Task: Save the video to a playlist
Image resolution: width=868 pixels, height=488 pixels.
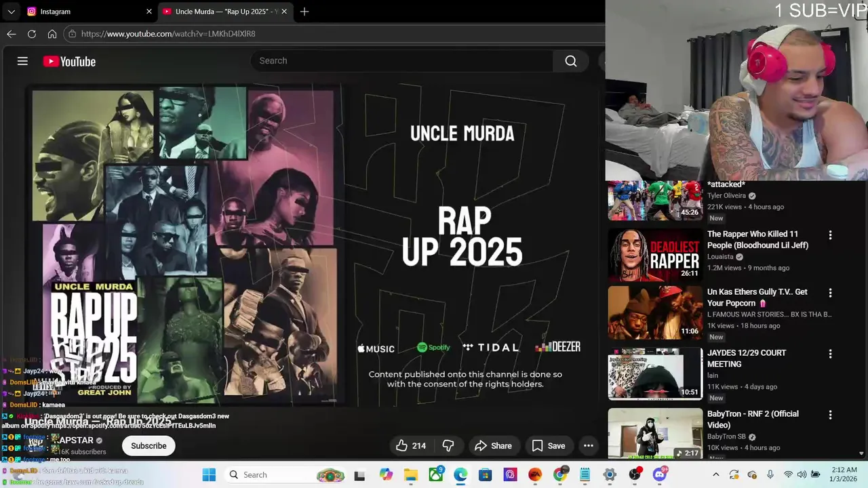Action: click(x=548, y=445)
